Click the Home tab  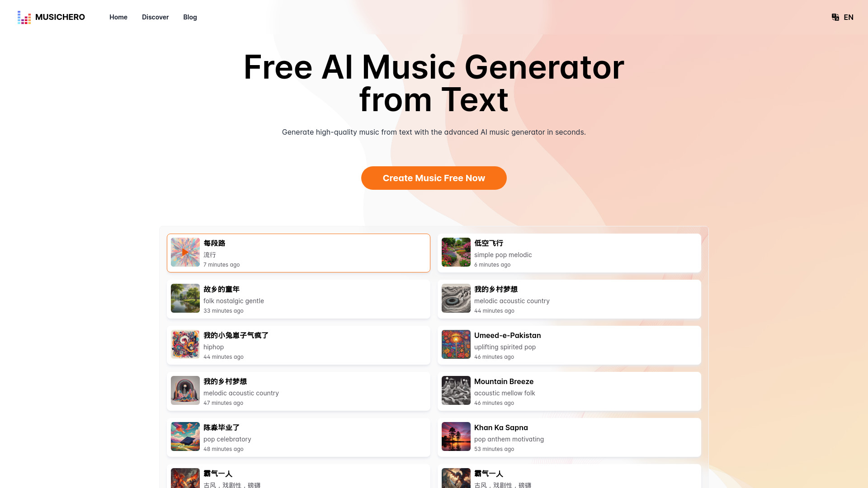tap(118, 17)
